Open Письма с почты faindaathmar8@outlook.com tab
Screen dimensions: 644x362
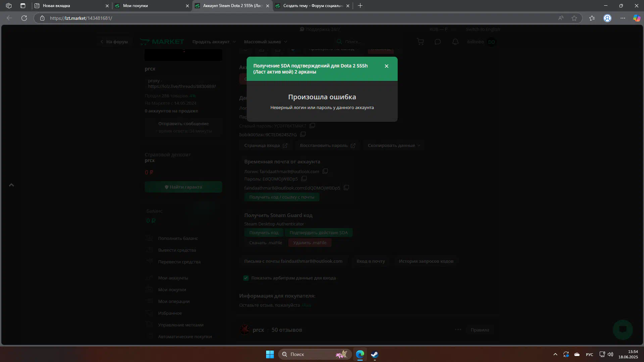click(293, 261)
